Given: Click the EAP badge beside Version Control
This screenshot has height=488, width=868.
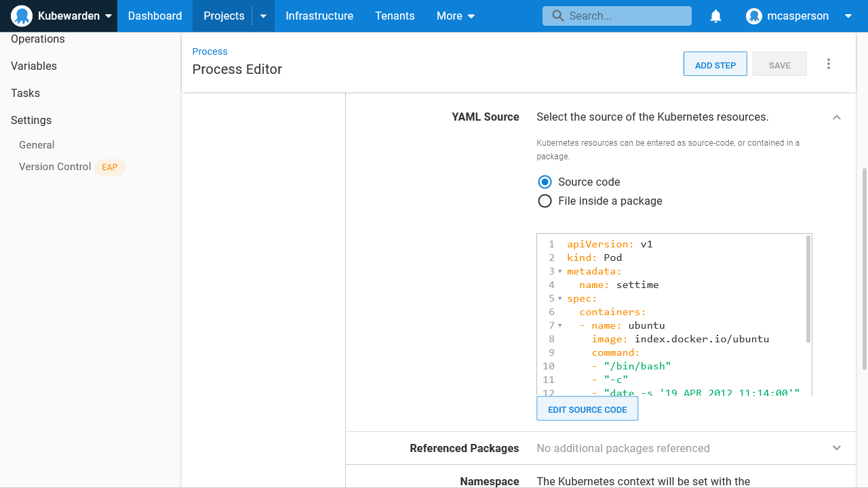Looking at the screenshot, I should point(110,167).
